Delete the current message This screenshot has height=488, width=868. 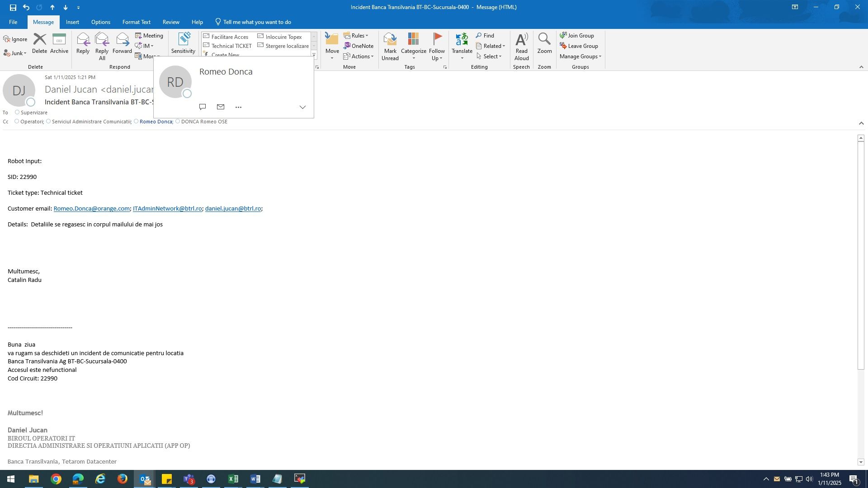pyautogui.click(x=40, y=44)
